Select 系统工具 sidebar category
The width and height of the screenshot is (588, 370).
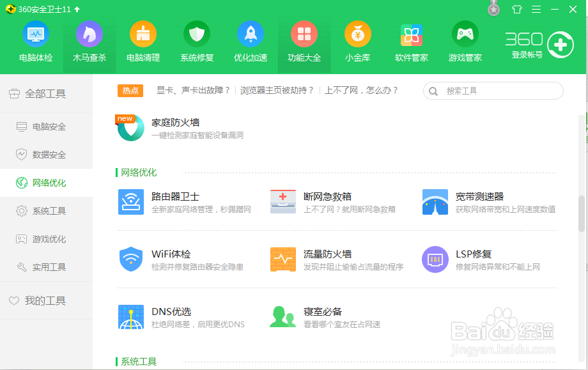pyautogui.click(x=46, y=211)
